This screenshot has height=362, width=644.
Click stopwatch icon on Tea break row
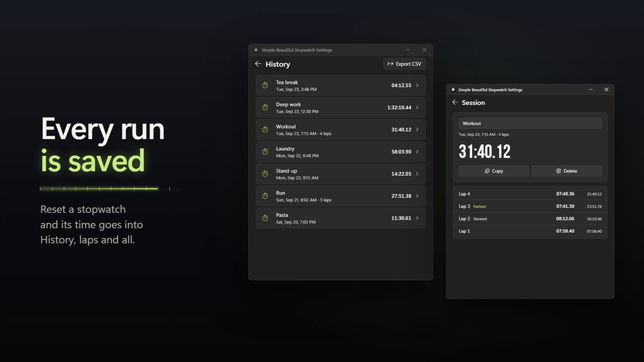265,85
